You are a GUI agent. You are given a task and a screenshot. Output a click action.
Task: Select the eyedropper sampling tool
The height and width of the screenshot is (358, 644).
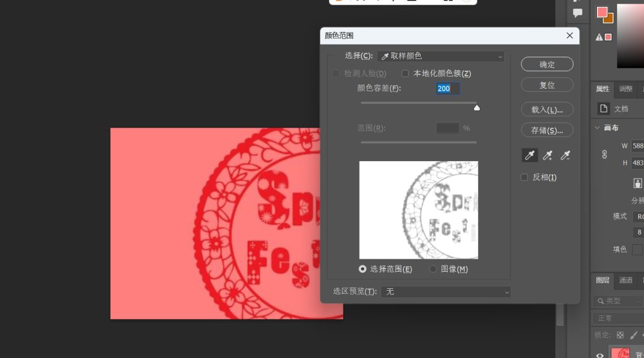click(530, 155)
